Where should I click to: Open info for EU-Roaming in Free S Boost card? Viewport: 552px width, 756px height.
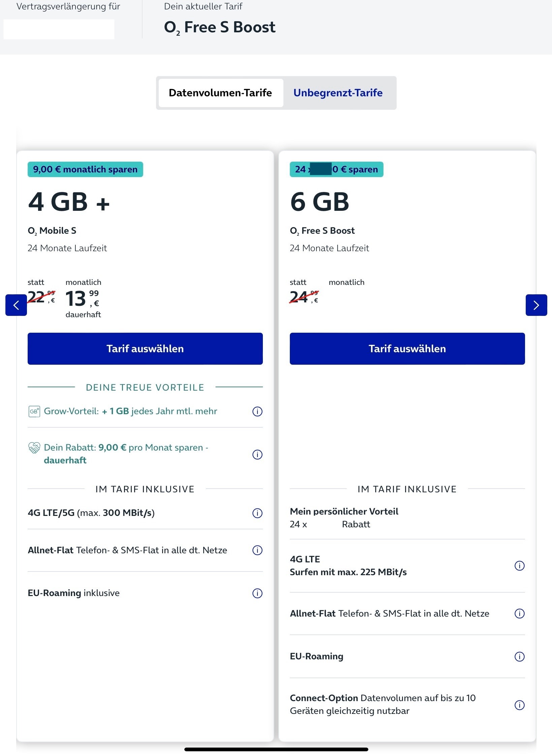click(519, 656)
